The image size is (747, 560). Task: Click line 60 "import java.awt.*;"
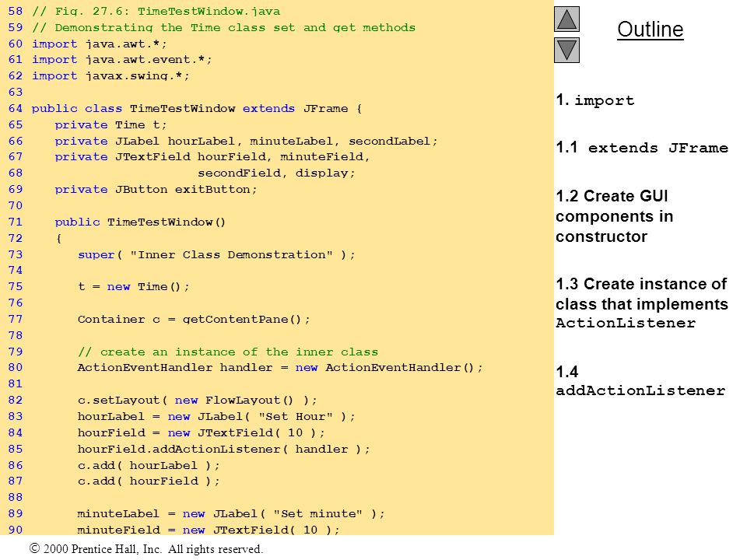tap(100, 44)
